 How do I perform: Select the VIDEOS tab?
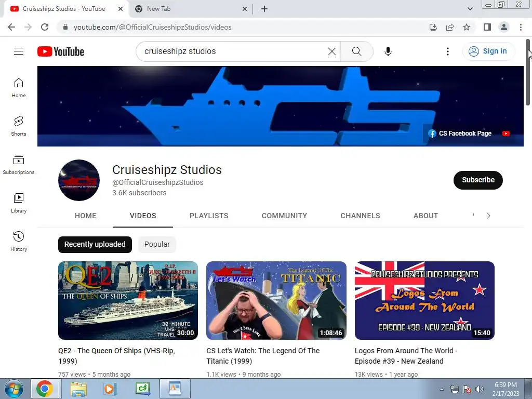tap(143, 216)
